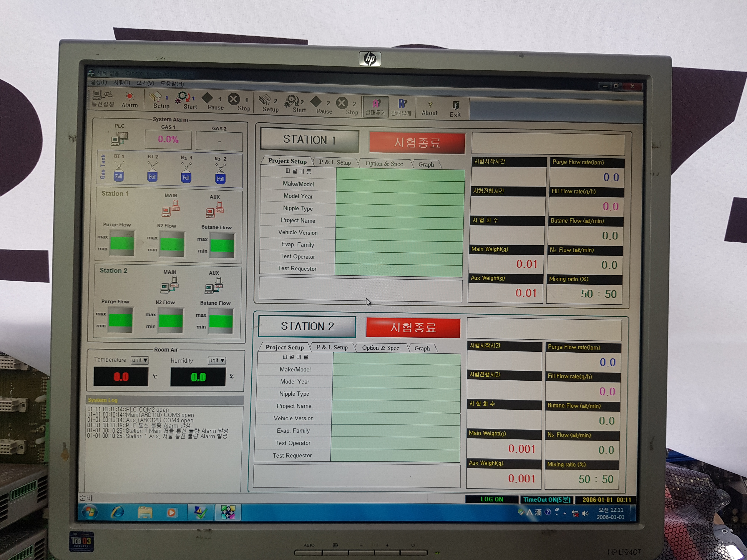Click the Room Air temperature 0.0 display
Screen dimensions: 747x560
pos(121,377)
